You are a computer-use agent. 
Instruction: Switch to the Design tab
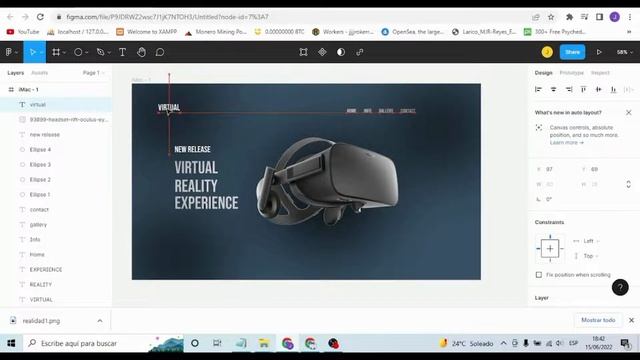(x=543, y=73)
